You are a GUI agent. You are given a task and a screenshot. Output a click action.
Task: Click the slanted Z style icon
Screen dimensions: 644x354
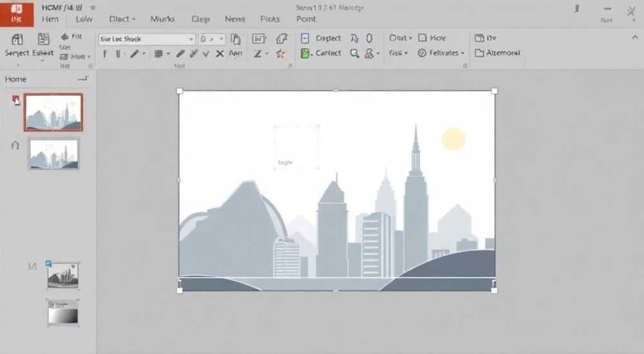pos(258,54)
